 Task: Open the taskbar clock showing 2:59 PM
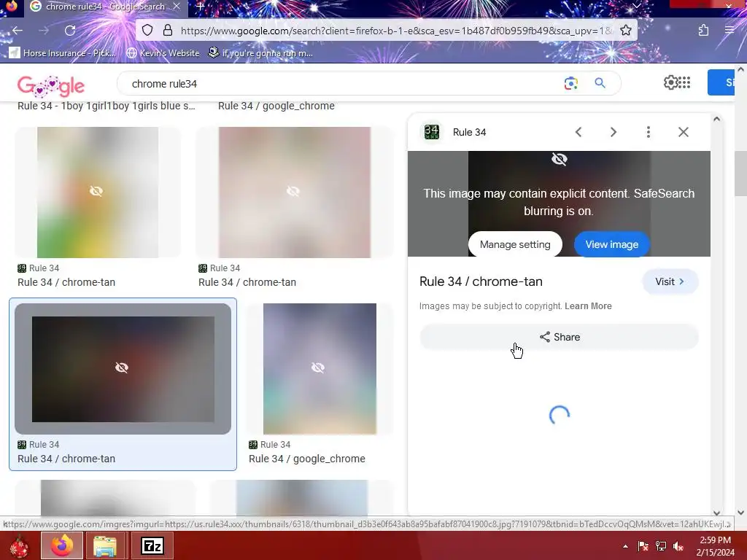716,546
